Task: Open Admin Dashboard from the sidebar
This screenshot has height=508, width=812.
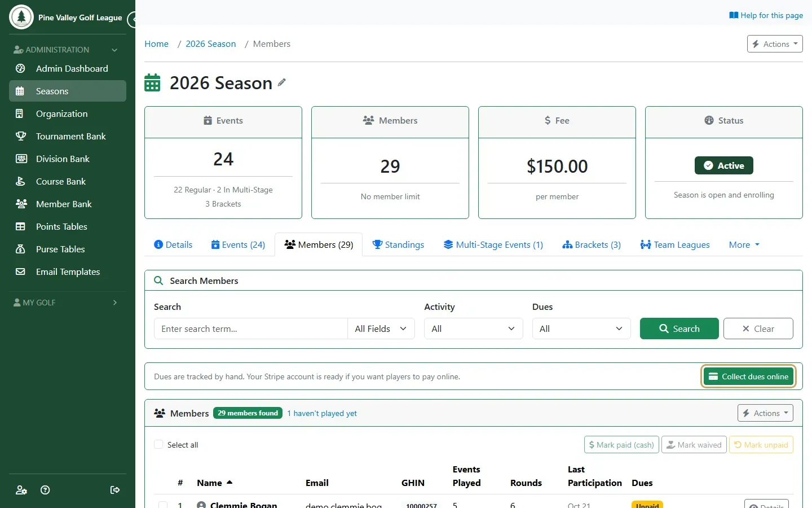Action: 68,68
